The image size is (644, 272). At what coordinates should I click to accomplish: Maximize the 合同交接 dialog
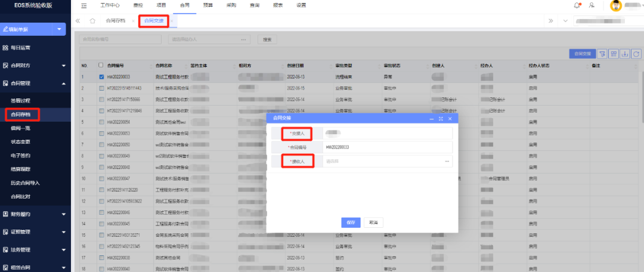(441, 118)
